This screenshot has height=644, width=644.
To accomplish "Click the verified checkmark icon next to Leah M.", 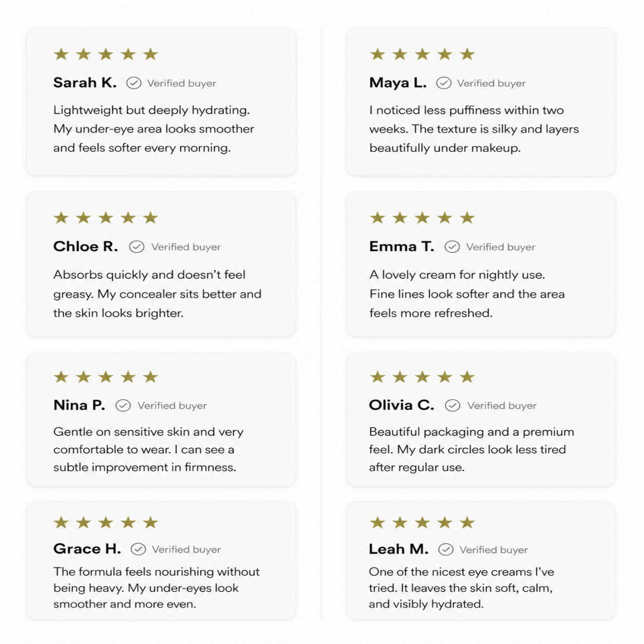I will tap(446, 550).
